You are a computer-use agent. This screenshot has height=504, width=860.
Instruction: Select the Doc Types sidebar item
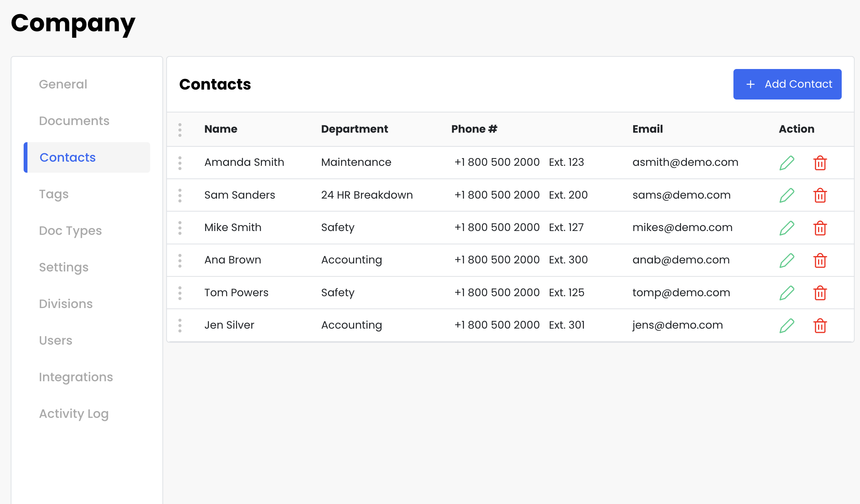pos(71,231)
